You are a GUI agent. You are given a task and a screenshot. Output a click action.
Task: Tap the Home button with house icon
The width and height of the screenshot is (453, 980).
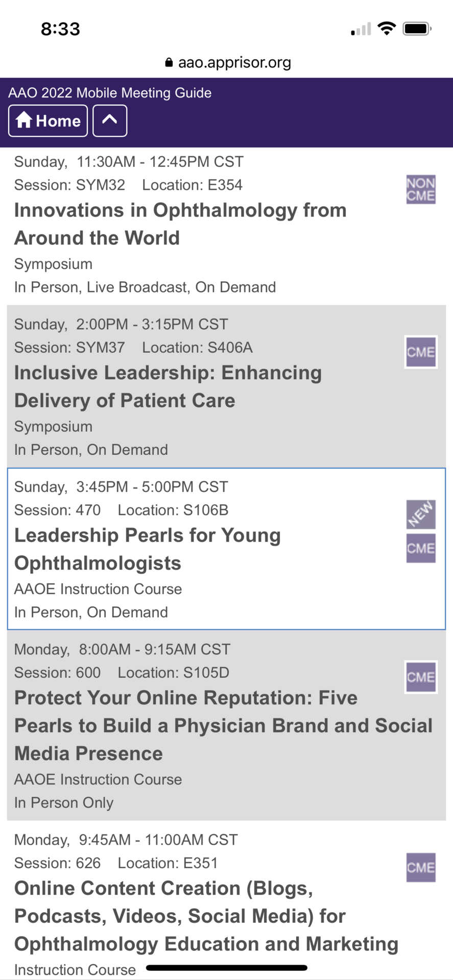pyautogui.click(x=48, y=121)
